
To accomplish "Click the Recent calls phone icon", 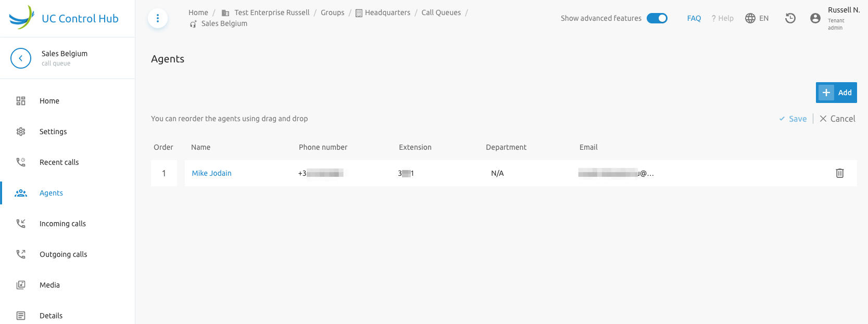I will 21,162.
